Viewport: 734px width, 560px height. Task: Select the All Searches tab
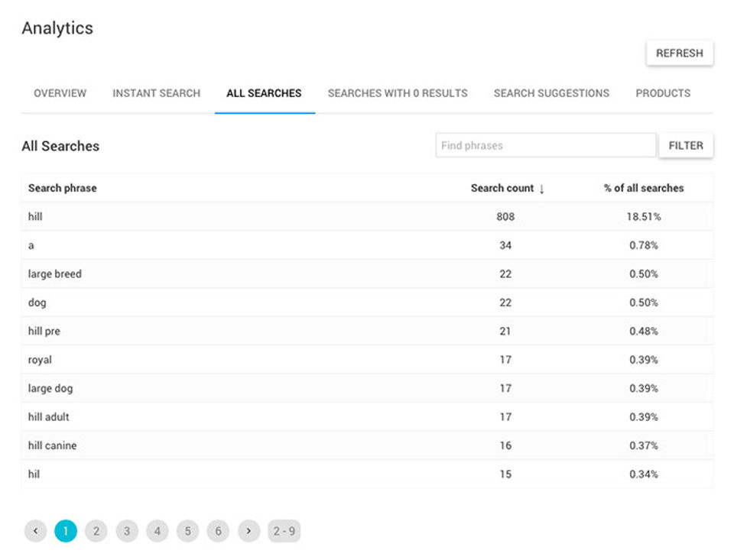(264, 93)
